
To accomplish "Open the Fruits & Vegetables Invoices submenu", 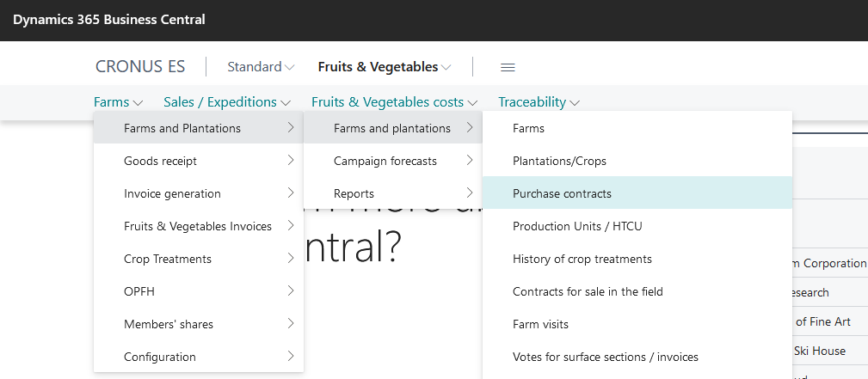I will click(x=199, y=226).
